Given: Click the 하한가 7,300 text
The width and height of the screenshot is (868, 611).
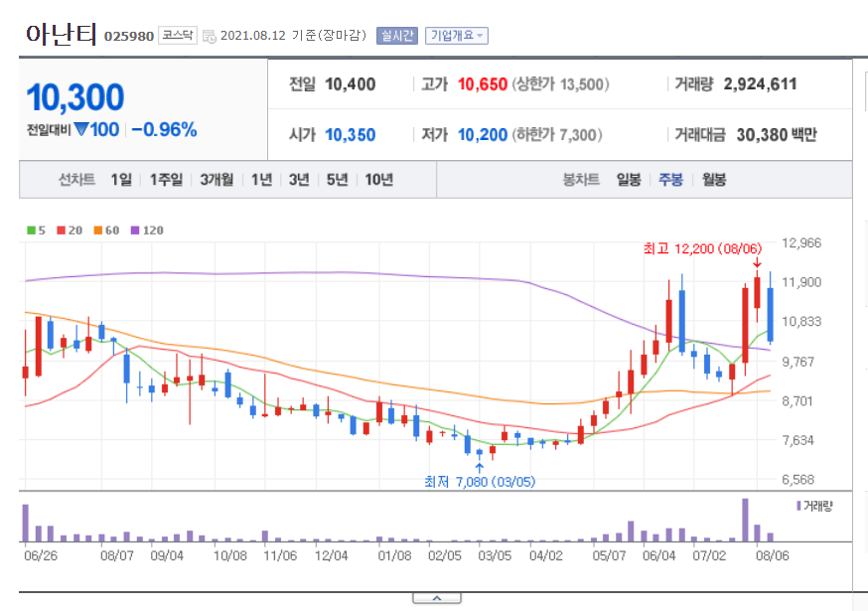Looking at the screenshot, I should coord(557,134).
